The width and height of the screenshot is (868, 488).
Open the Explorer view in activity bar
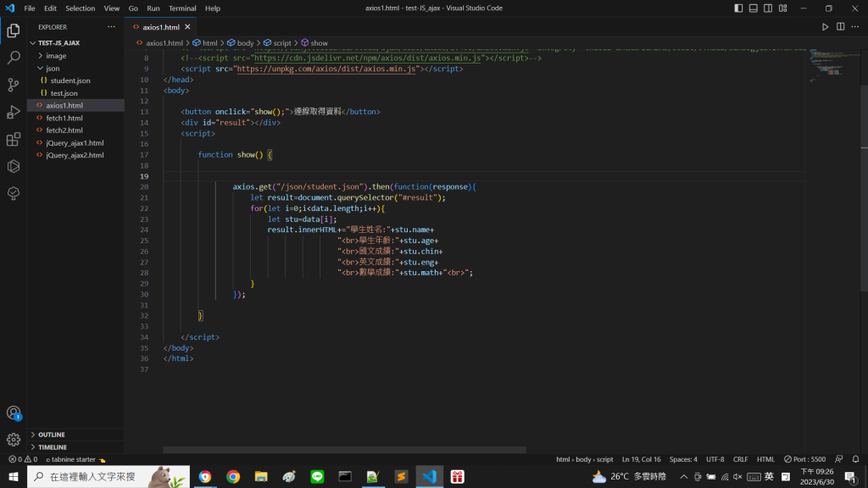point(14,30)
